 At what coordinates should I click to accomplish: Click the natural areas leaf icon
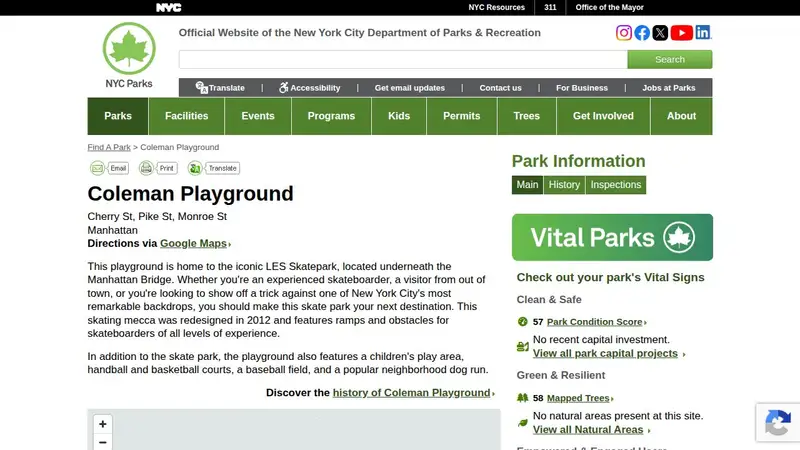(x=522, y=423)
